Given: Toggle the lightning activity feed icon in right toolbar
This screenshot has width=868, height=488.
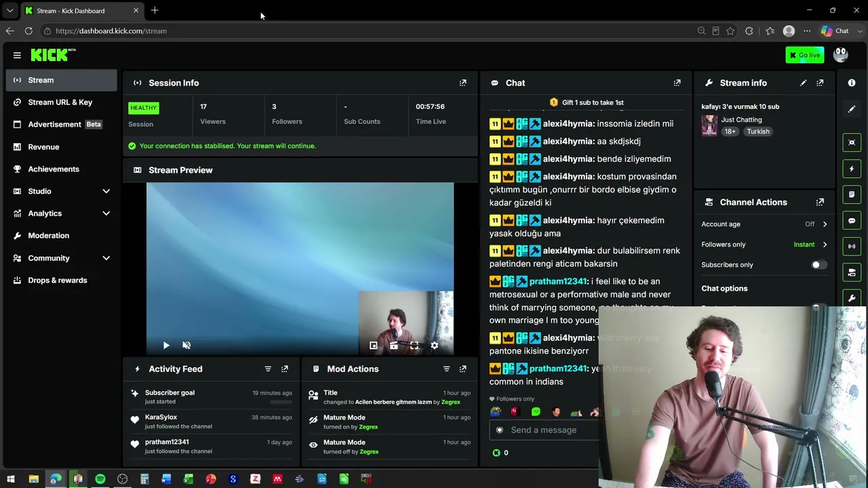Looking at the screenshot, I should tap(852, 168).
